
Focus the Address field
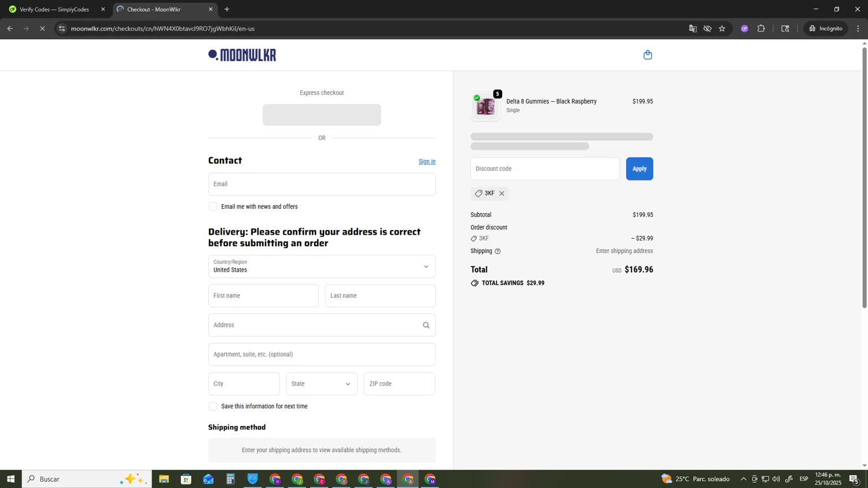point(322,326)
